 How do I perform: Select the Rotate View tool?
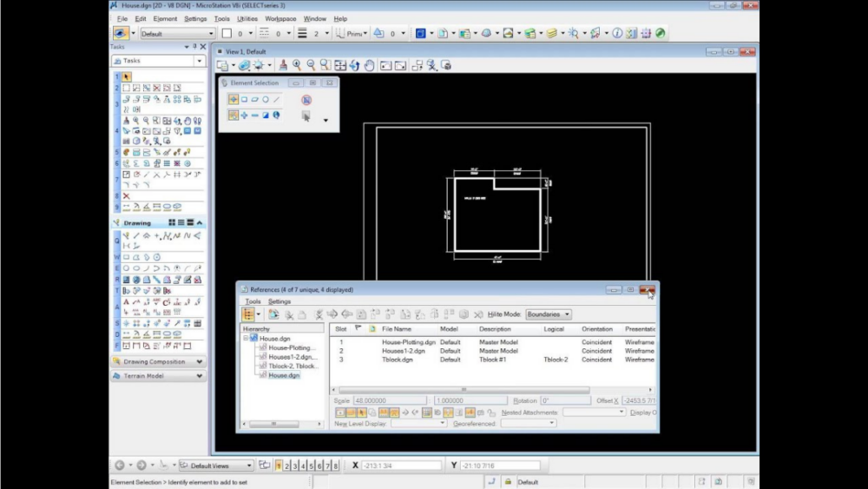point(355,65)
